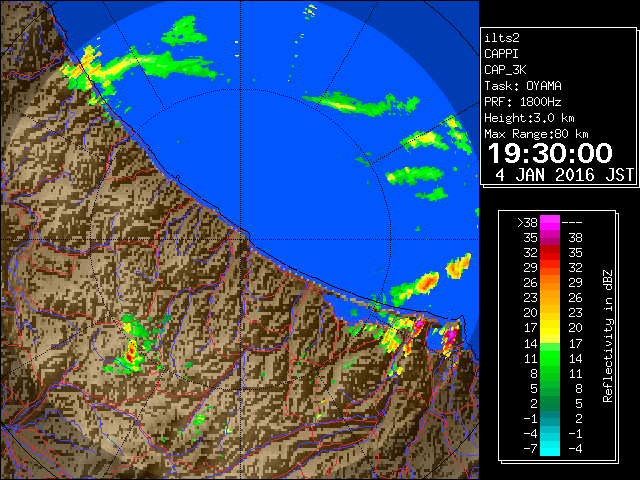Click the 19:30:00 timestamp
The image size is (640, 480).
click(x=550, y=153)
